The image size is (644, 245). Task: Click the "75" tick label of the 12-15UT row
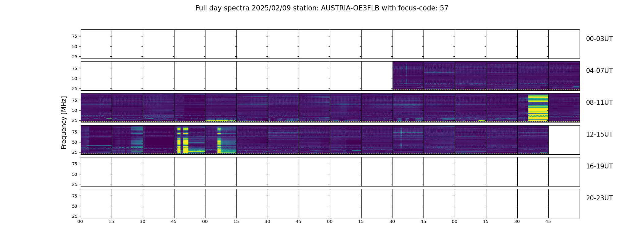(x=75, y=132)
